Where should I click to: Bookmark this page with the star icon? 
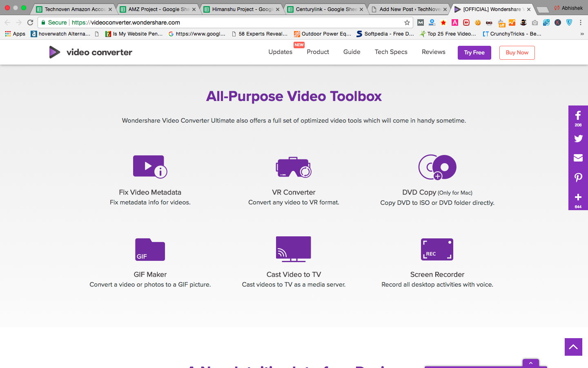(x=407, y=22)
